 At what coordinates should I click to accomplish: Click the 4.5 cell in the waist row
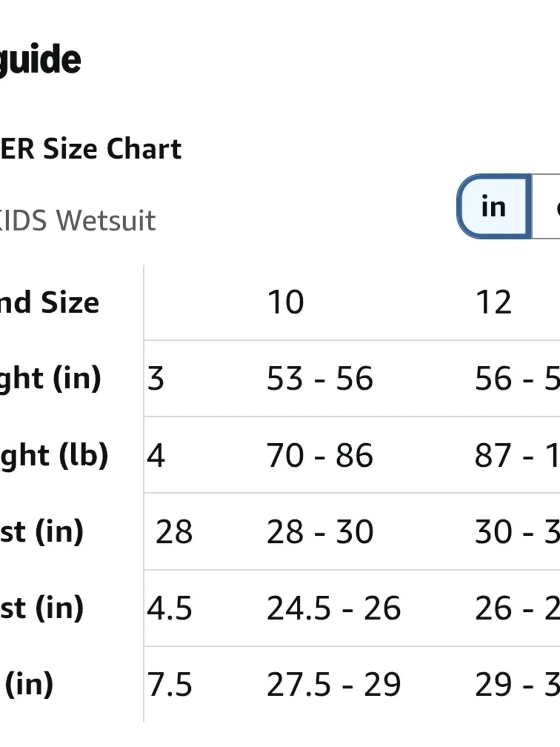coord(170,608)
